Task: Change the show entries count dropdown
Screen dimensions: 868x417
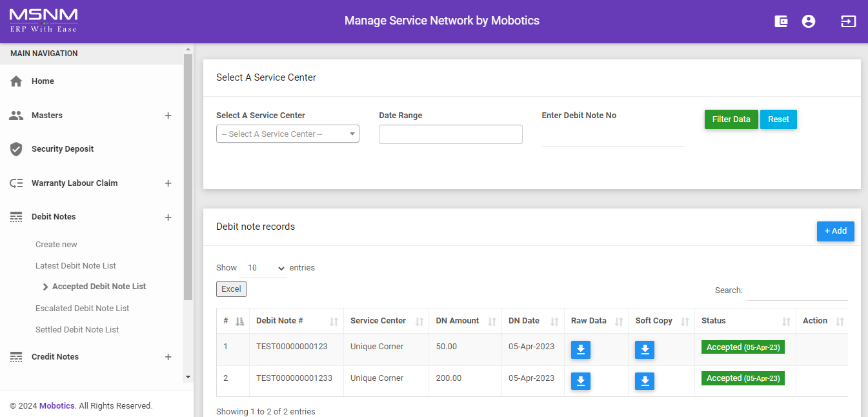Action: pos(262,268)
